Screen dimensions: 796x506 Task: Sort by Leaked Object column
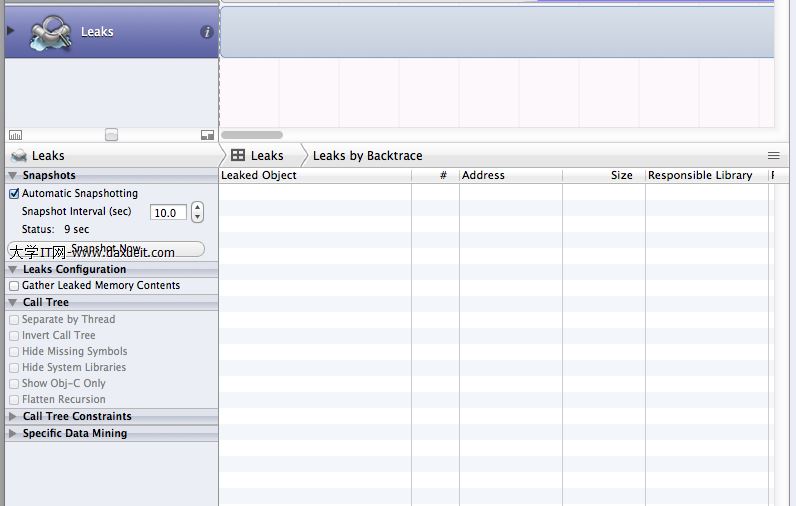(x=315, y=176)
